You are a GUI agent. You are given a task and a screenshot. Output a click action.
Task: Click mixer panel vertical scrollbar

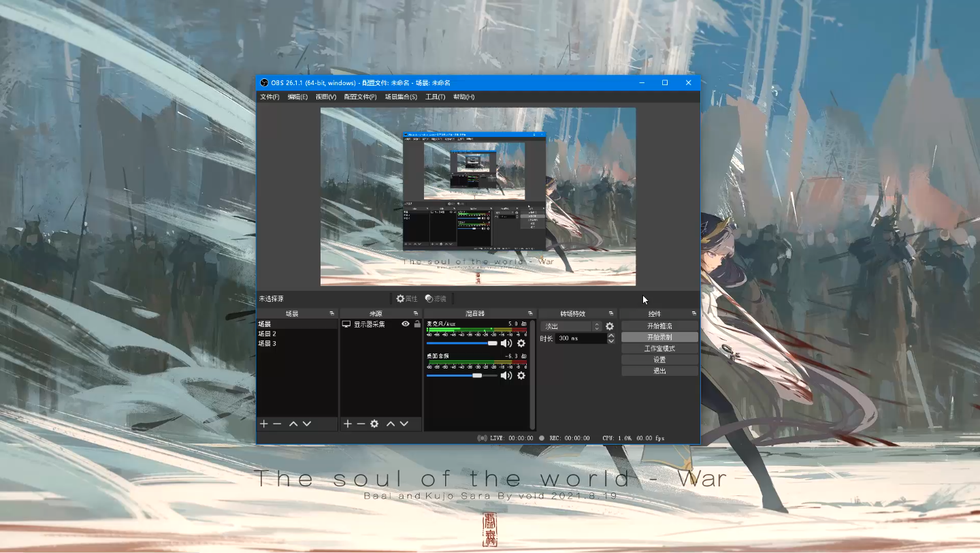coord(532,373)
